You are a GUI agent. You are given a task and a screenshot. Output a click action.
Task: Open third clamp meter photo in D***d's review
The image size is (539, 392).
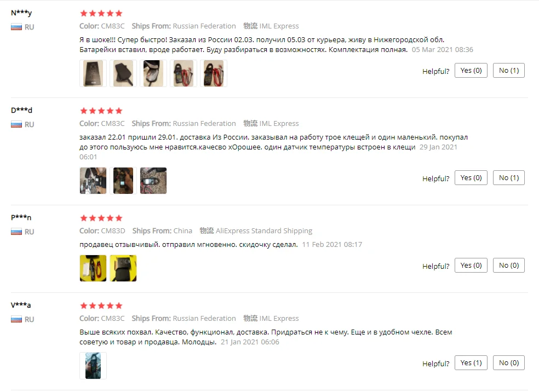pos(153,181)
